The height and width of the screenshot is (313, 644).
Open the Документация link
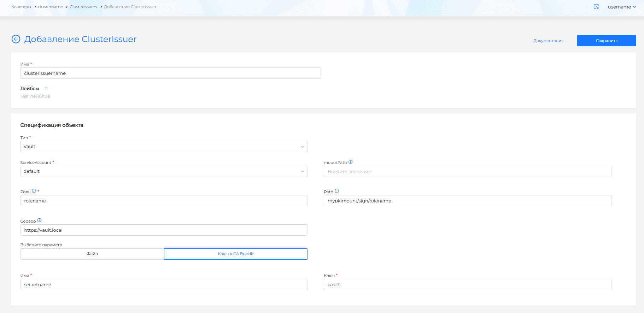tap(548, 41)
